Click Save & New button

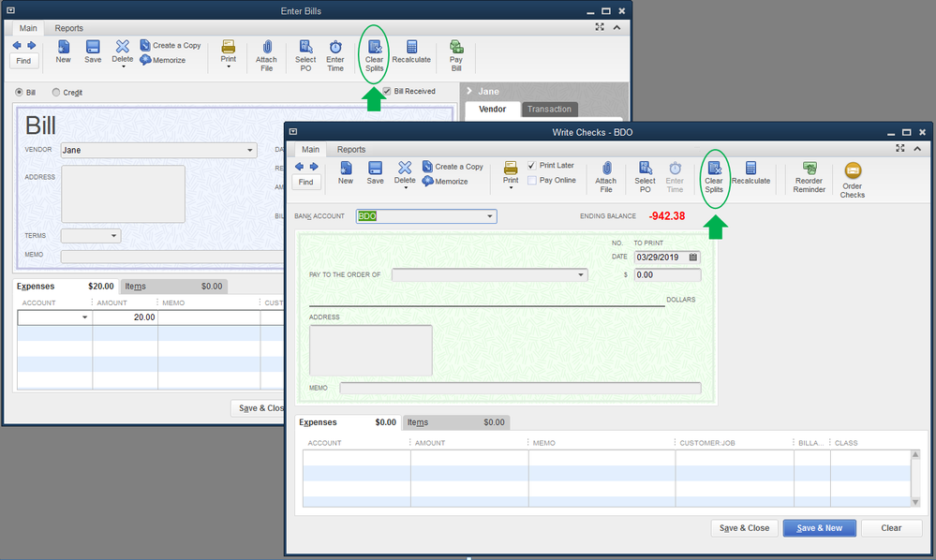click(x=819, y=528)
